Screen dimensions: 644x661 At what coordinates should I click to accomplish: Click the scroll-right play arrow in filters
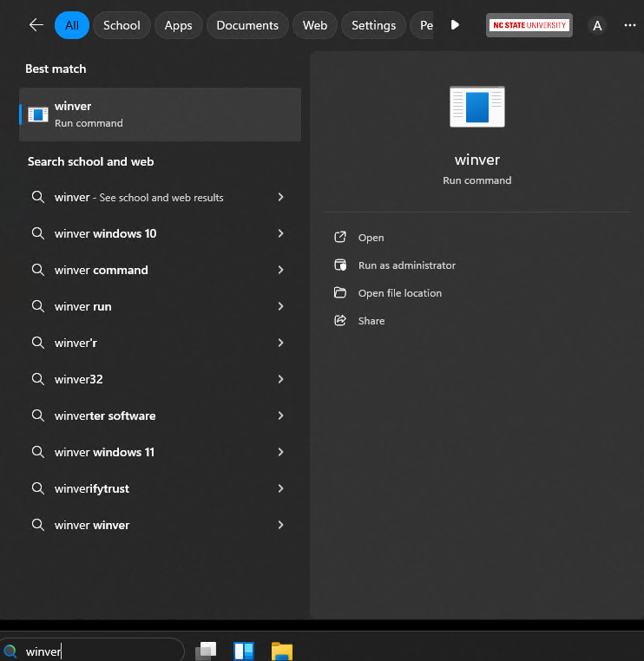455,25
